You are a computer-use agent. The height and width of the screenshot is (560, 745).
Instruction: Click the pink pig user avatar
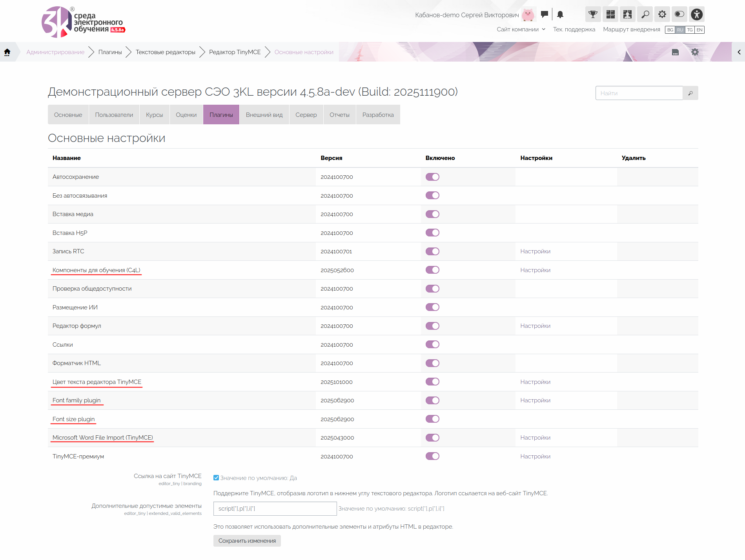(528, 15)
